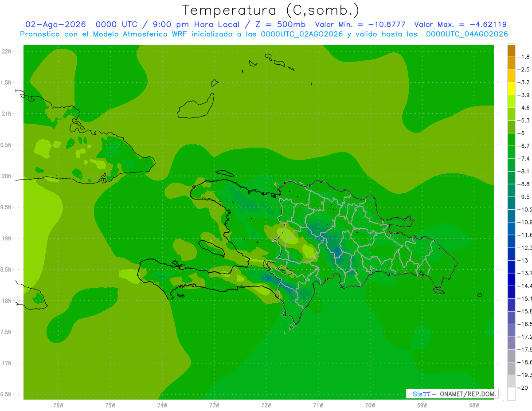This screenshot has height=411, width=532.
Task: Click the '-15.1' colorbar value
Action: pos(525,298)
